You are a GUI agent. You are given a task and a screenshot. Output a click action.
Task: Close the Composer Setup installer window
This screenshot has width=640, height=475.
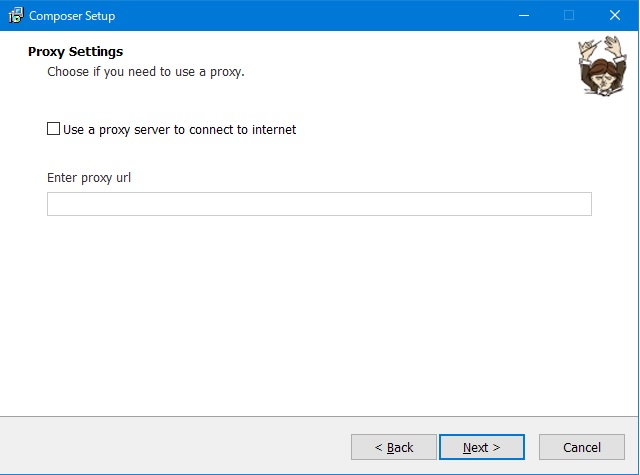tap(615, 15)
